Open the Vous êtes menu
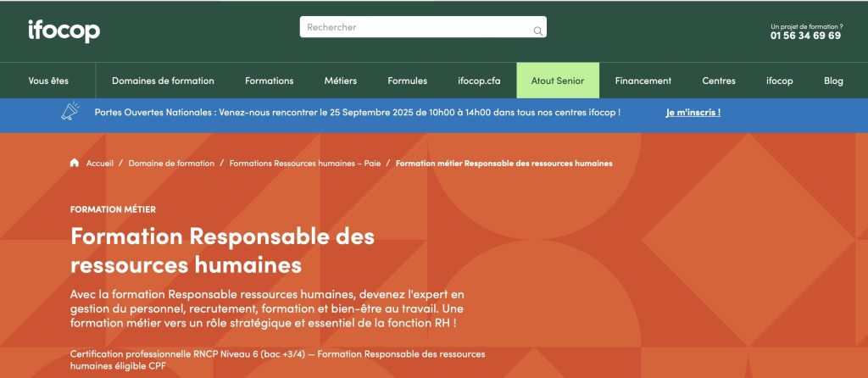 pyautogui.click(x=48, y=81)
